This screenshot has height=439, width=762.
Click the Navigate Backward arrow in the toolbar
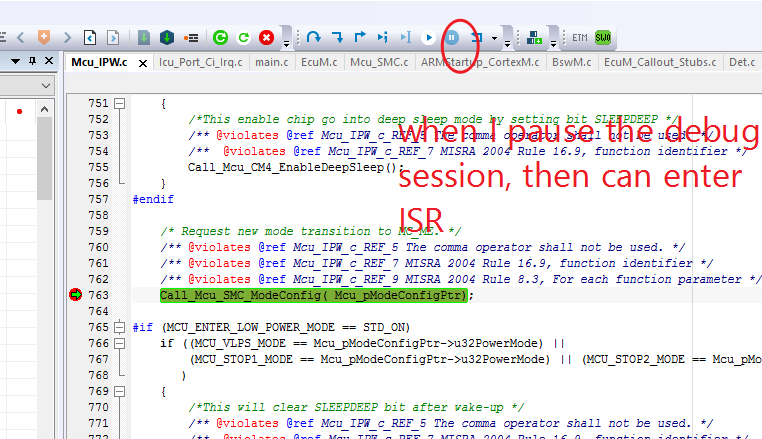point(20,37)
